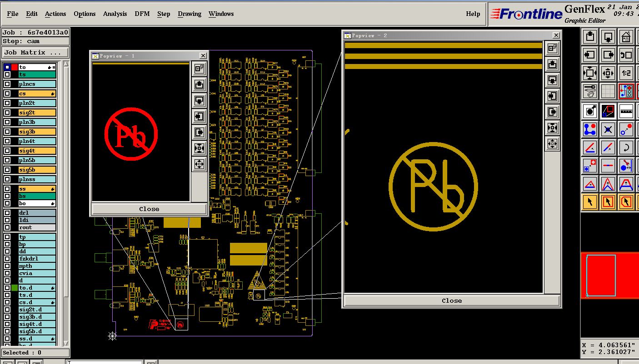
Task: Toggle the checkbox for layer rout
Action: pos(7,227)
